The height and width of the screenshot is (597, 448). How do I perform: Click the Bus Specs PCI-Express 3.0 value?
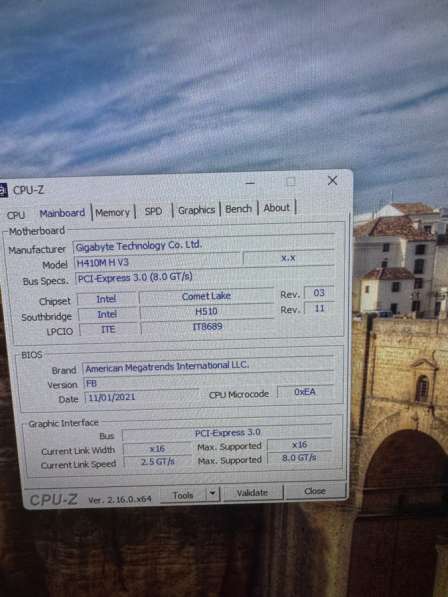point(205,277)
